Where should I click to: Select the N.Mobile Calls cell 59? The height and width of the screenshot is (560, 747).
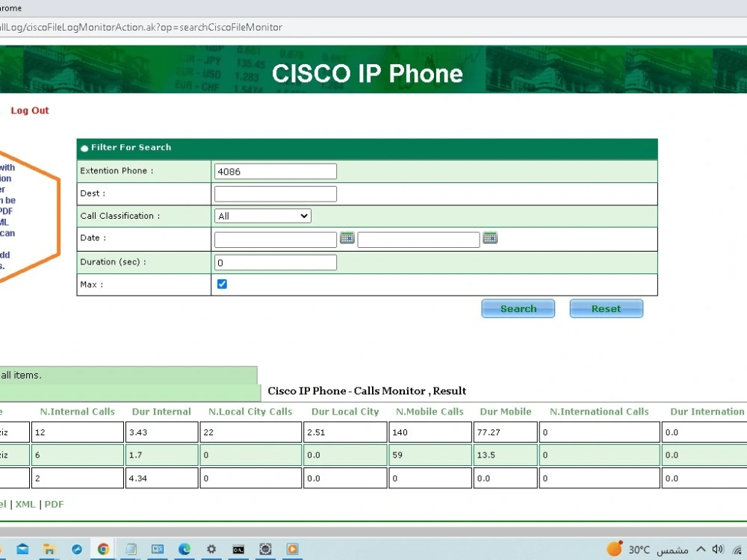coord(430,455)
